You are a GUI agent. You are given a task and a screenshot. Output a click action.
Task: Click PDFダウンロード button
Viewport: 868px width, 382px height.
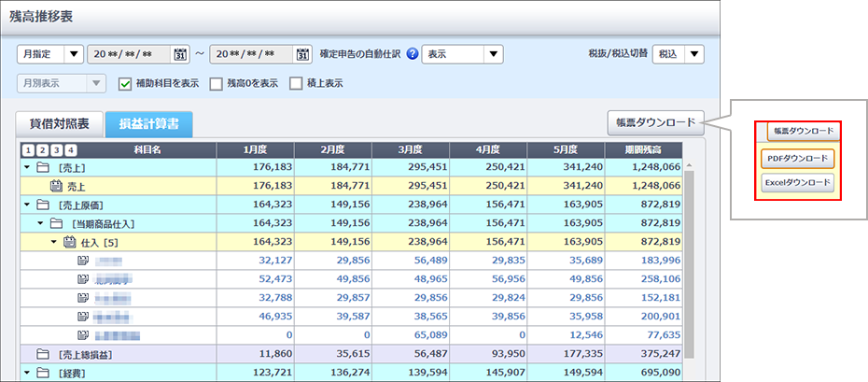point(798,159)
